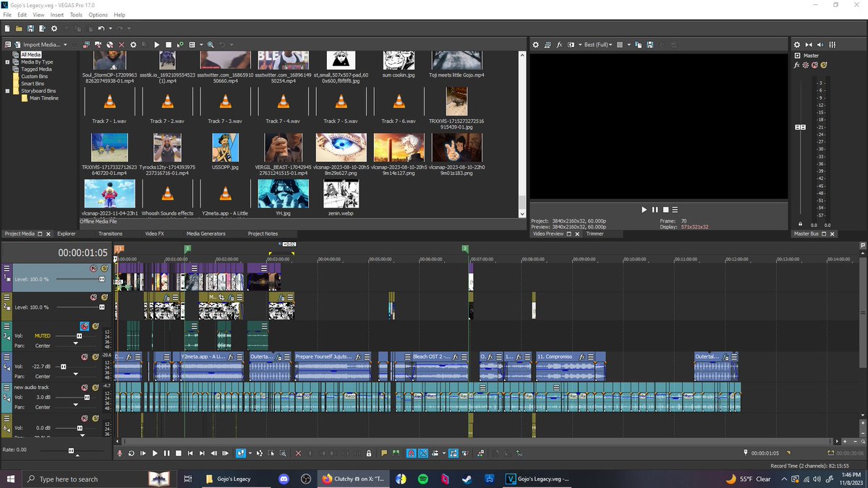Open split screen options dropdown arrow
The width and height of the screenshot is (868, 488).
coord(580,45)
